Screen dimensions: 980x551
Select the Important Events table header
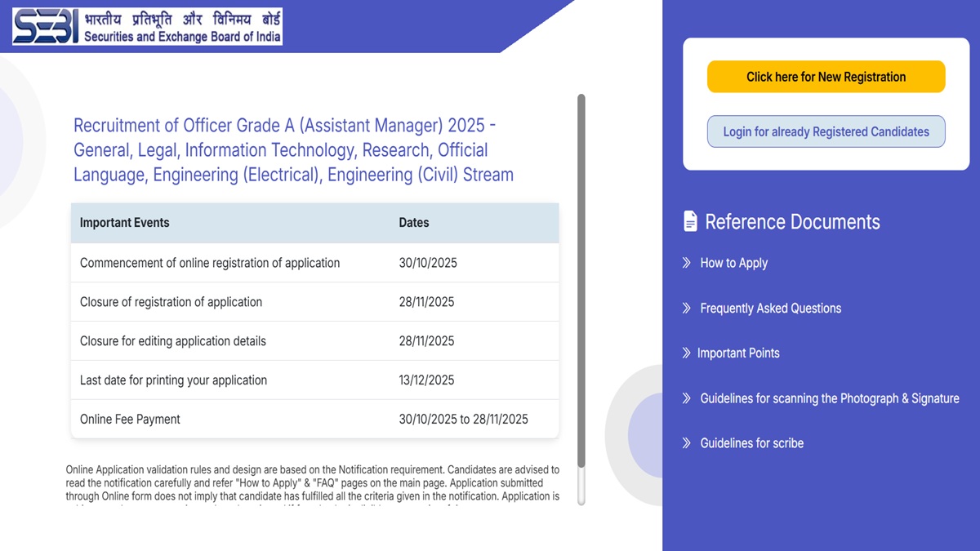(124, 222)
